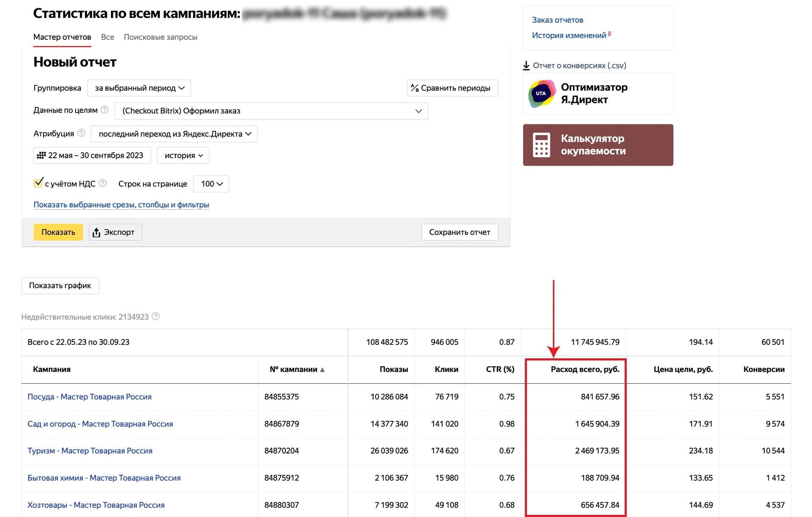Click the calendar icon in the date range picker
This screenshot has width=812, height=517.
tap(41, 155)
